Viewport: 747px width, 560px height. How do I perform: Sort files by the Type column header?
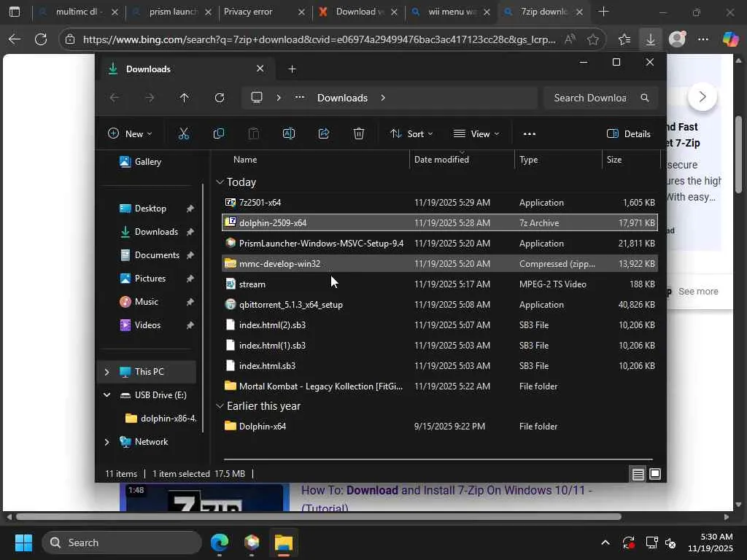(528, 160)
